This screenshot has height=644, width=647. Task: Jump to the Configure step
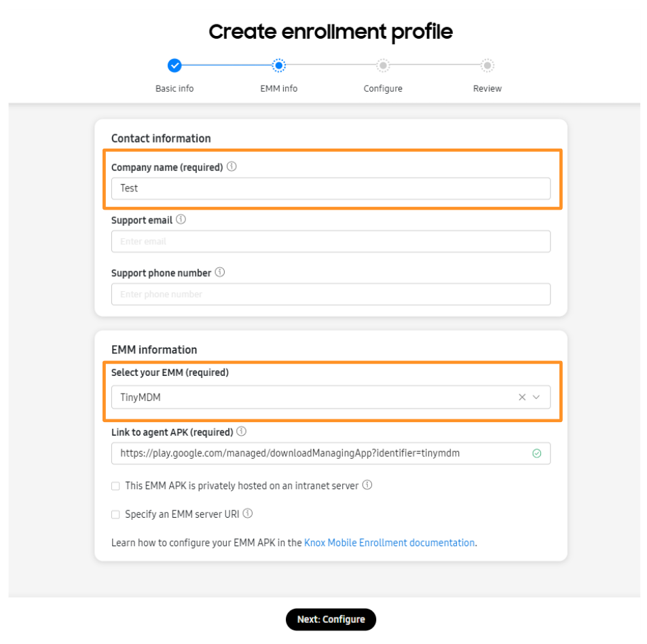coord(383,66)
